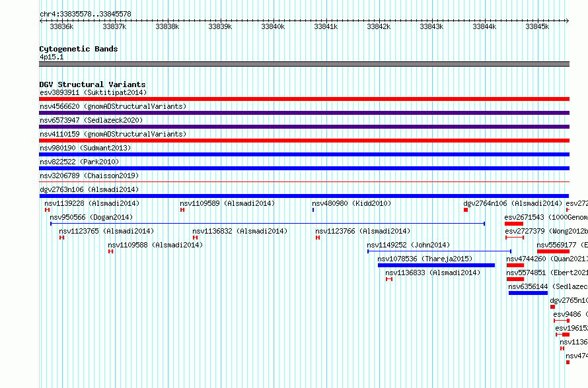Click the DGV Structural Variants track title
This screenshot has height=388, width=588.
pyautogui.click(x=92, y=84)
